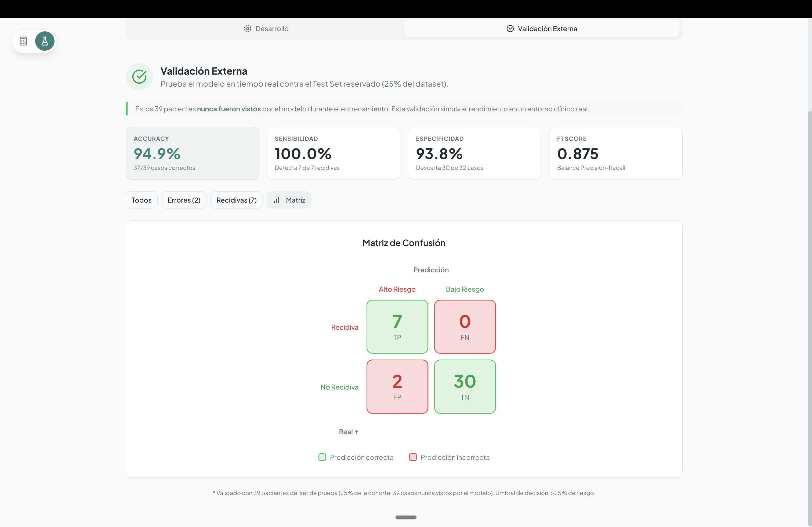Image resolution: width=812 pixels, height=527 pixels.
Task: Show Todos patients filter
Action: tap(141, 200)
